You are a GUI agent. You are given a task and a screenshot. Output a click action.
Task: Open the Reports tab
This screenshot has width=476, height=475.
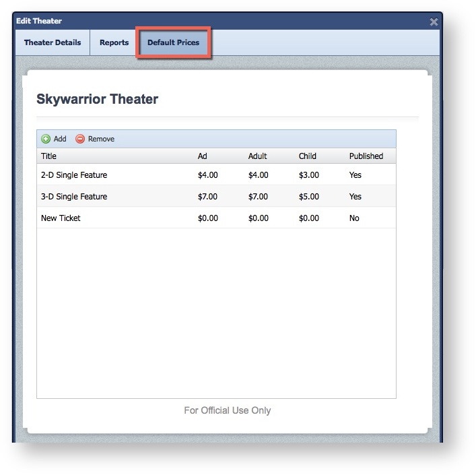(114, 42)
